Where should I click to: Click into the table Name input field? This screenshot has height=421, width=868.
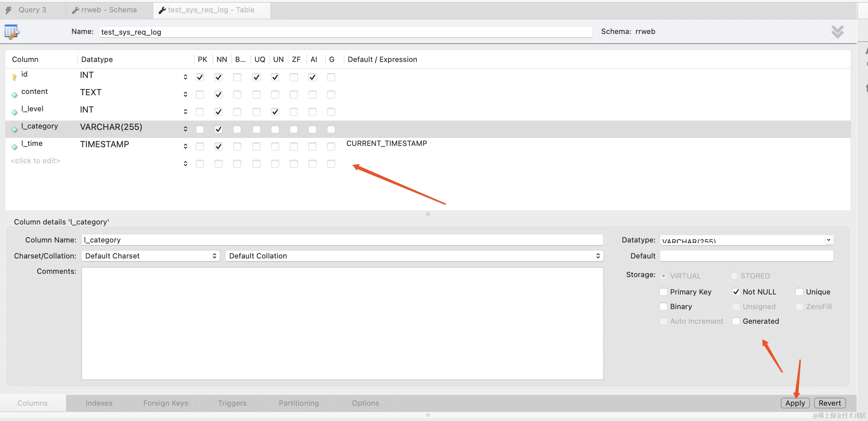[x=345, y=32]
